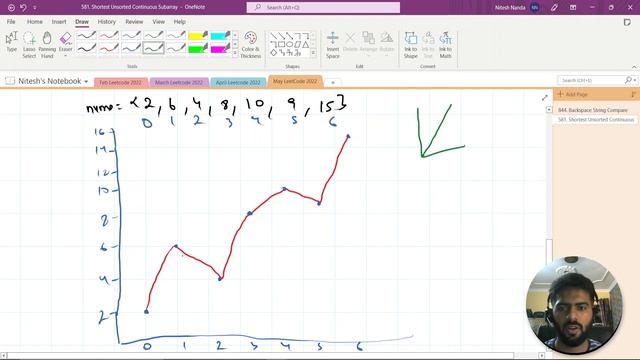The image size is (640, 360).
Task: Open Ribbon Display Options icon
Action: pyautogui.click(x=573, y=7)
